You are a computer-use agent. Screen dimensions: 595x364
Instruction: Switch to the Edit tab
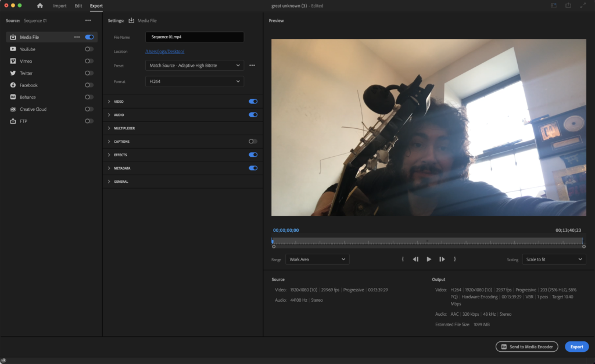pyautogui.click(x=78, y=6)
